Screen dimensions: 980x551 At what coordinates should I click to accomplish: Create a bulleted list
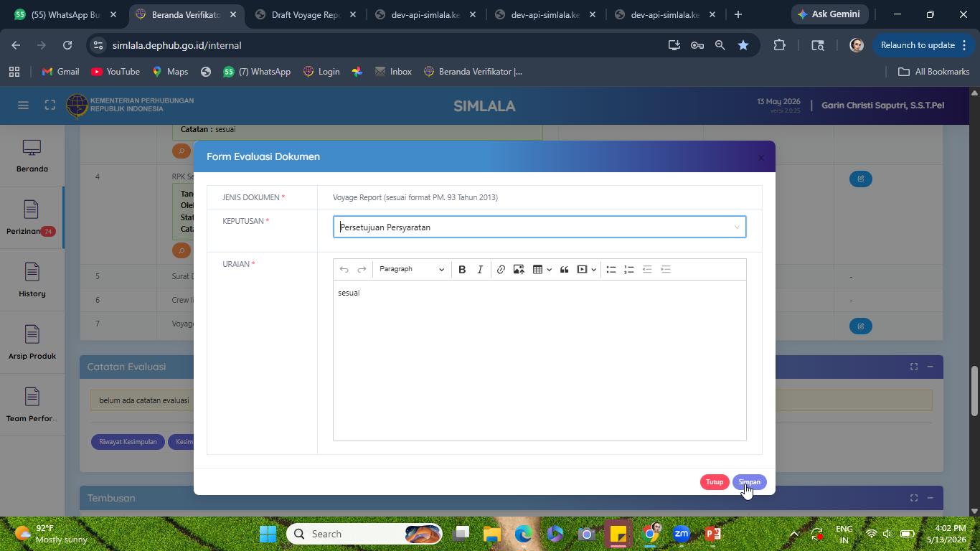coord(611,269)
